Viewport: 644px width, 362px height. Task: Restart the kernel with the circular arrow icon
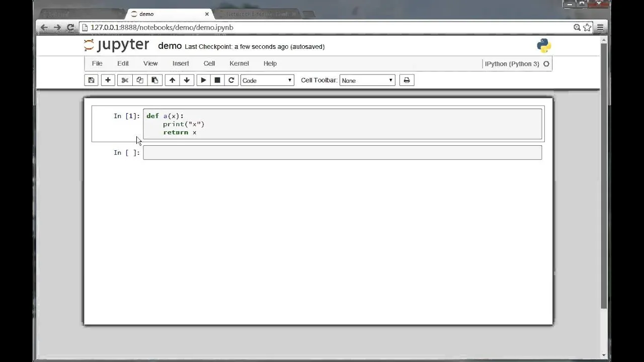tap(231, 80)
